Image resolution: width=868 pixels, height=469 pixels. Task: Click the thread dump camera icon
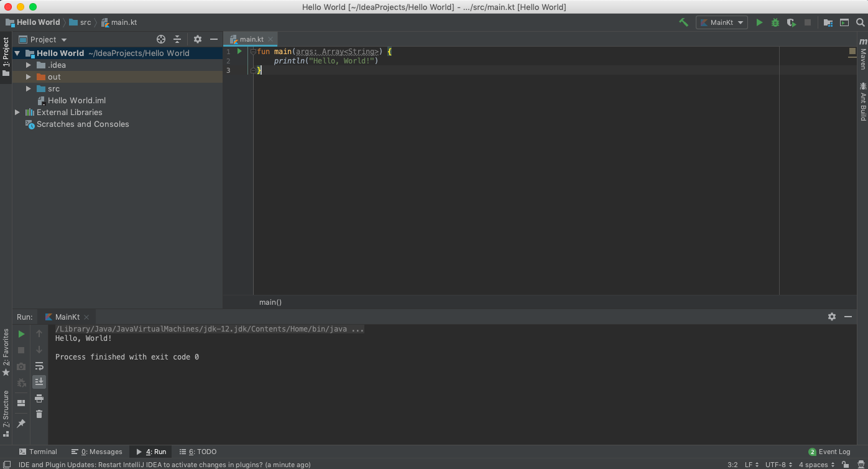pos(21,366)
